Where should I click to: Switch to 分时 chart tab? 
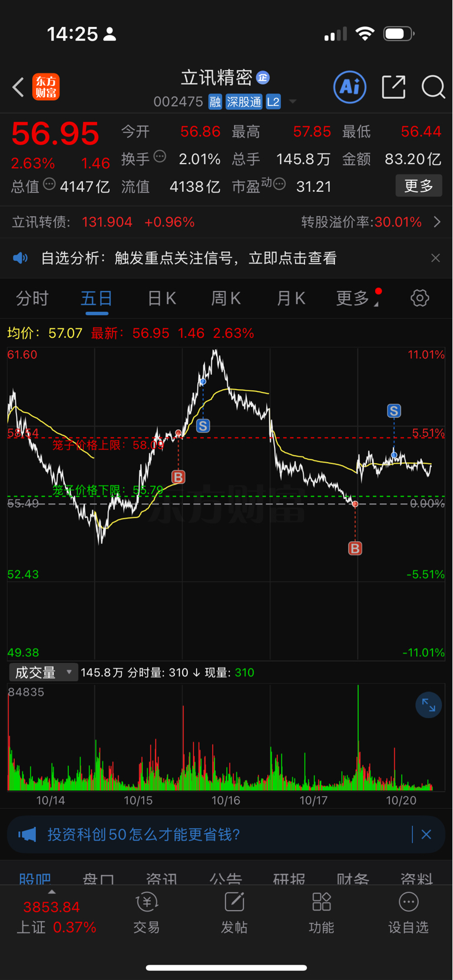tap(32, 298)
